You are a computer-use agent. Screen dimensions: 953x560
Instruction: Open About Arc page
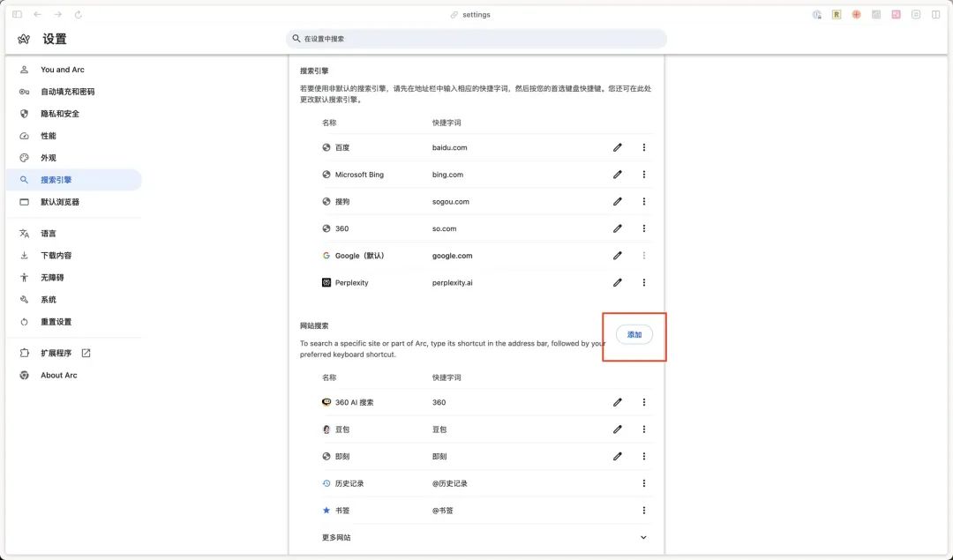pyautogui.click(x=73, y=376)
